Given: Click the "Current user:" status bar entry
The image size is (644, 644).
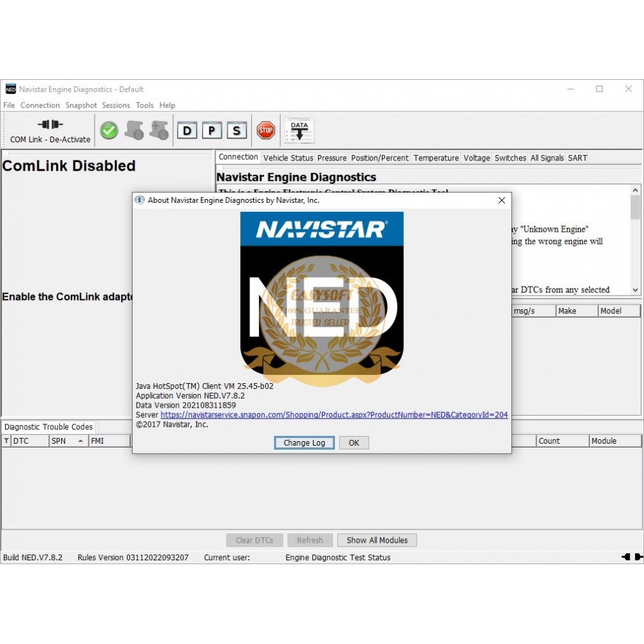Looking at the screenshot, I should [x=227, y=557].
